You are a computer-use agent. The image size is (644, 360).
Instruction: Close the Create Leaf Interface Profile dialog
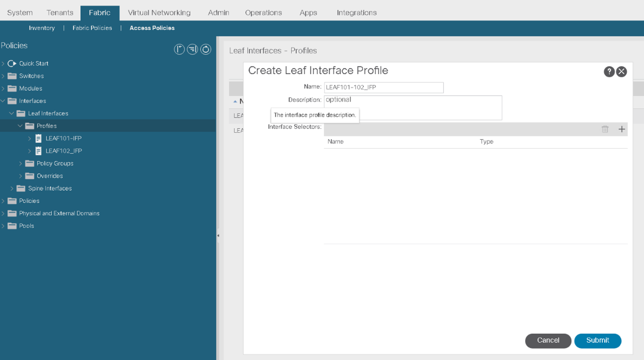[x=621, y=71]
